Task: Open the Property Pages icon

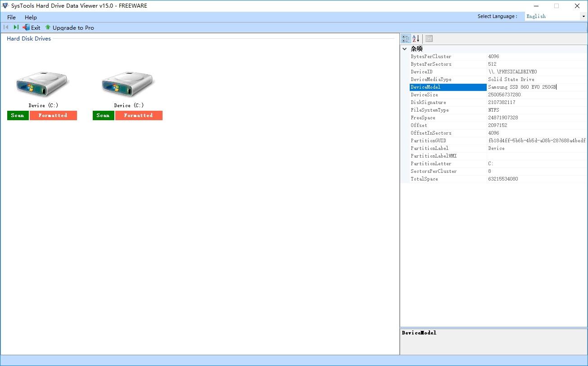Action: pos(429,39)
